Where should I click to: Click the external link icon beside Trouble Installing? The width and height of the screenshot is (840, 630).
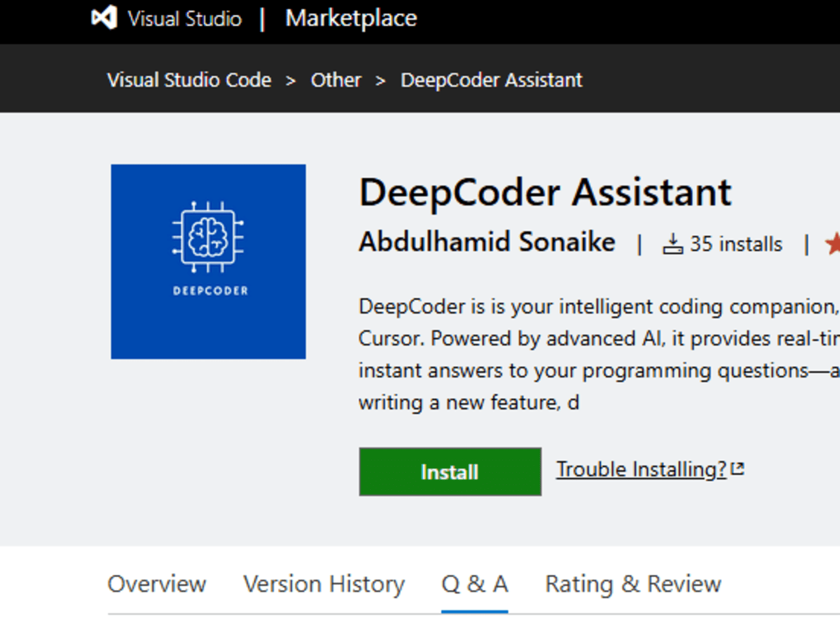coord(738,469)
